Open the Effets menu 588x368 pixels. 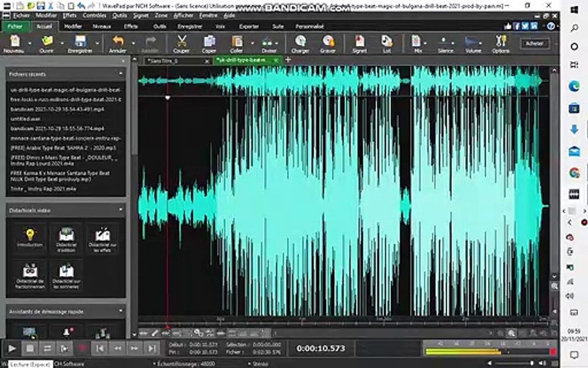[x=70, y=15]
